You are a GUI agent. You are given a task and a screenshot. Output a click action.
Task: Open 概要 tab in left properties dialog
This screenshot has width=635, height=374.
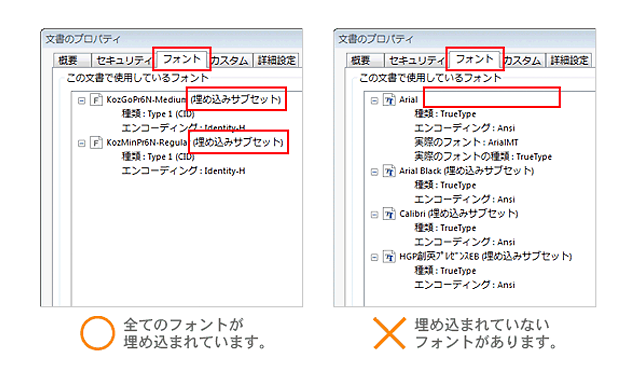pyautogui.click(x=72, y=60)
